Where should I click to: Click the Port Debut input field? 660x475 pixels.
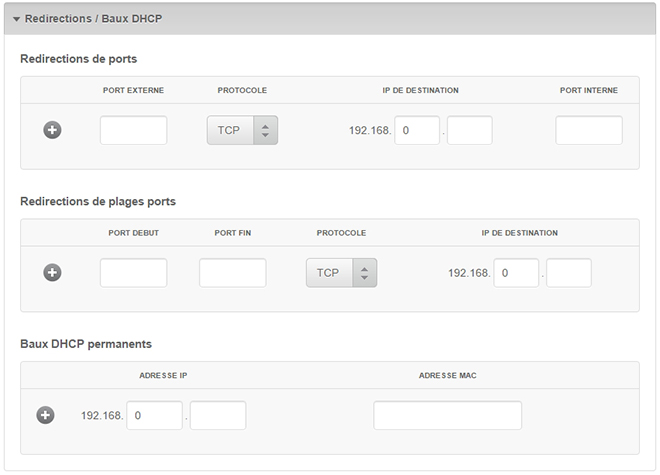(133, 273)
